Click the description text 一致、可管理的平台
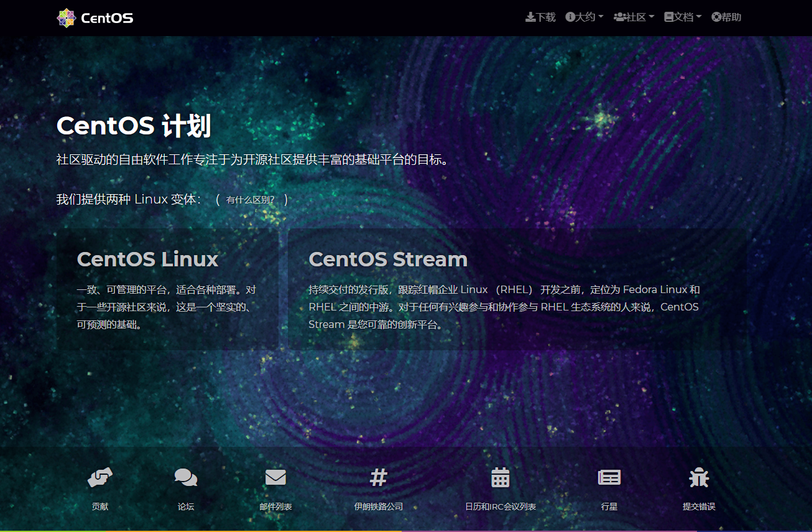 point(166,307)
